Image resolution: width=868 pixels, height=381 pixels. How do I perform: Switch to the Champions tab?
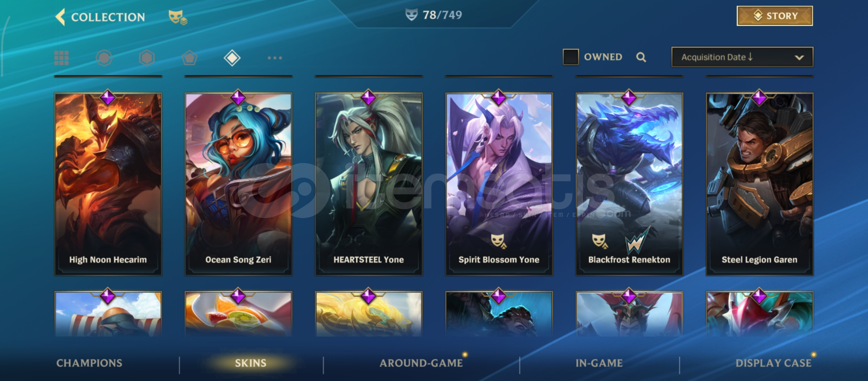point(89,363)
